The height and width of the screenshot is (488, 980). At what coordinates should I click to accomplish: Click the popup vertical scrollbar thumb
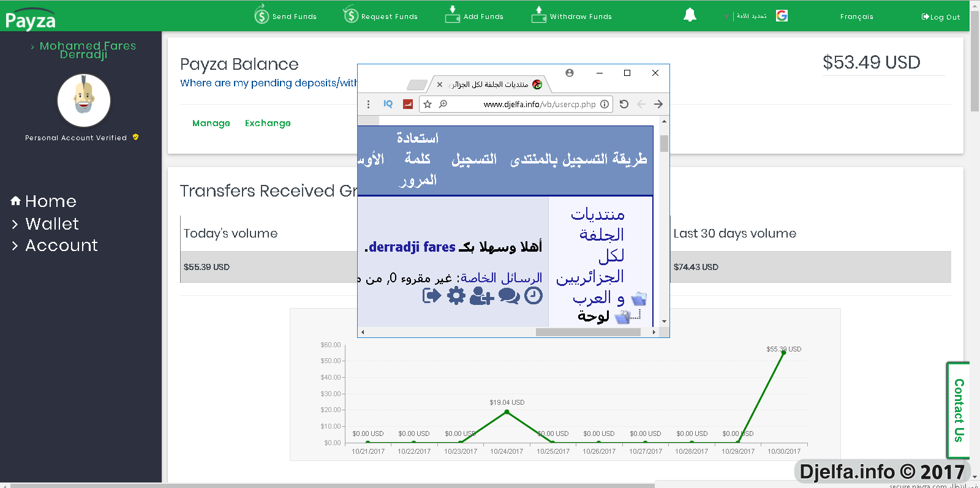point(664,144)
